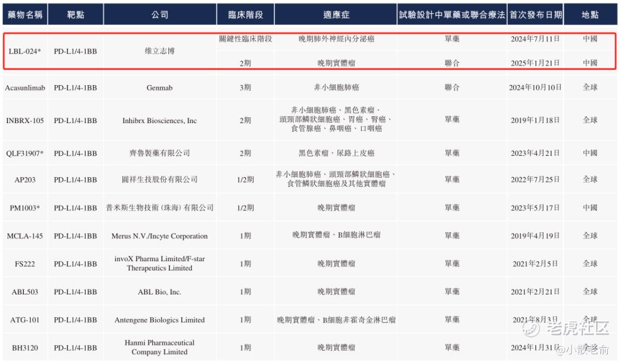The width and height of the screenshot is (621, 364).
Task: Select the Inhibrx Biosciences, Inc company cell
Action: coord(160,120)
